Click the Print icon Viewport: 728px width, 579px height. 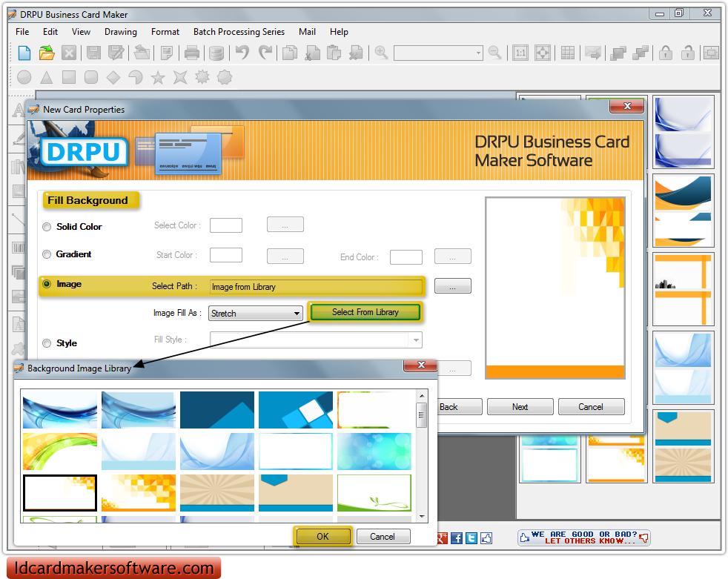point(191,53)
